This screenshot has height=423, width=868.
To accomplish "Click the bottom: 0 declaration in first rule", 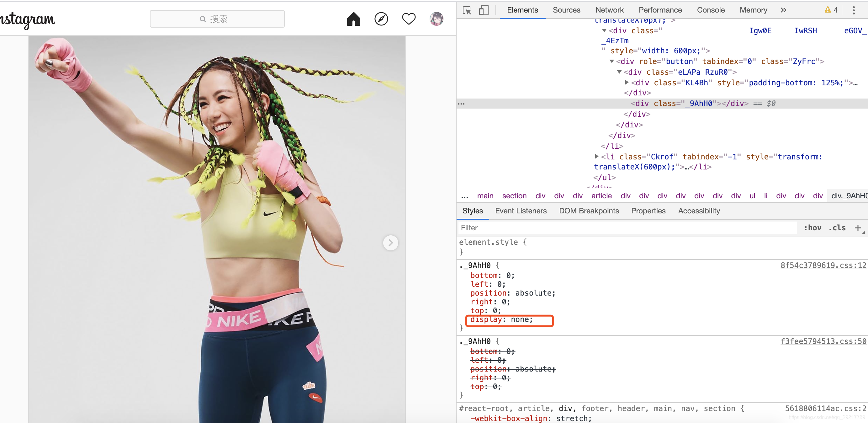I will pyautogui.click(x=492, y=276).
